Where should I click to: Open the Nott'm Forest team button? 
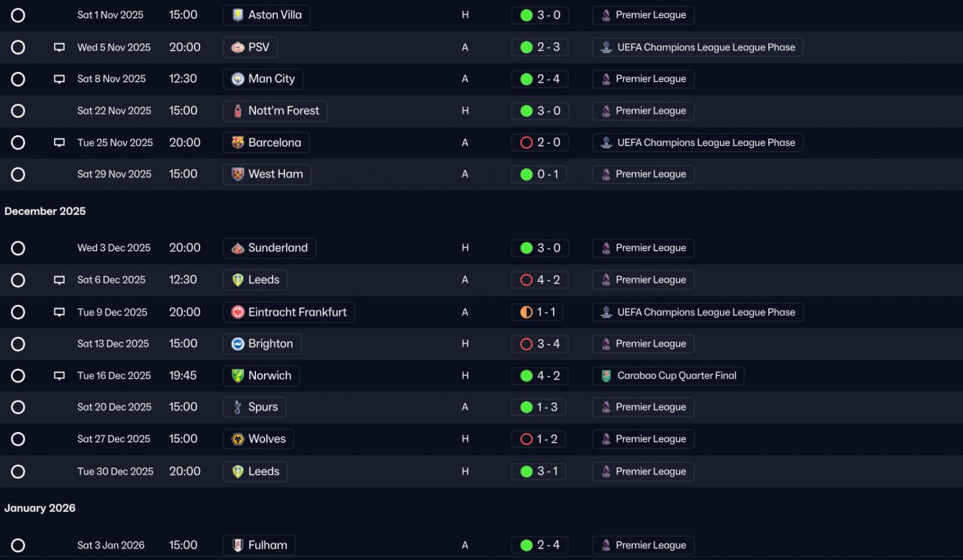click(275, 110)
